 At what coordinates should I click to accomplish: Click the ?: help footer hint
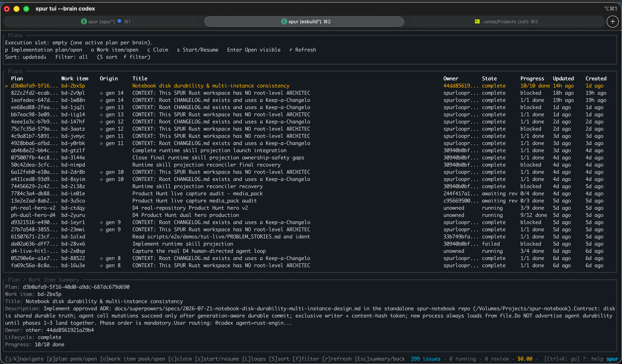[593, 359]
